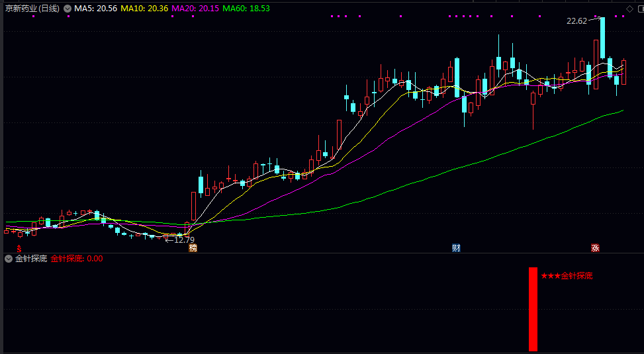Image resolution: width=644 pixels, height=354 pixels.
Task: Open the 涨 limit-up marker
Action: point(595,248)
